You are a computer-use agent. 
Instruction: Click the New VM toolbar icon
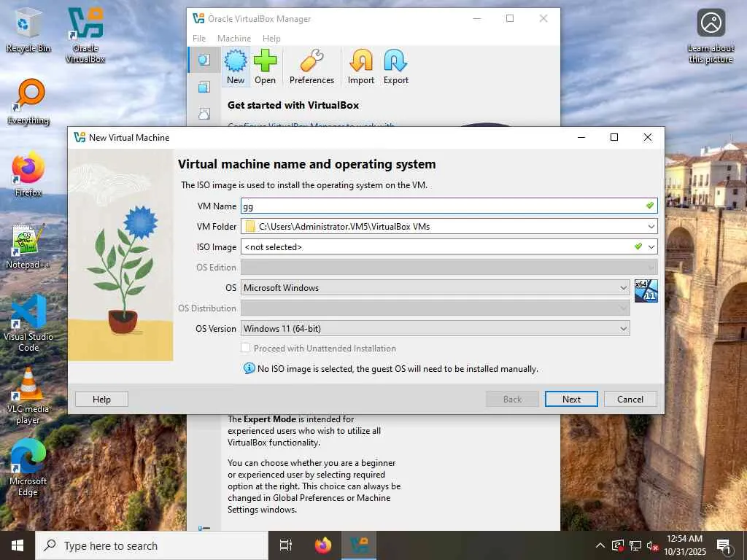click(236, 66)
